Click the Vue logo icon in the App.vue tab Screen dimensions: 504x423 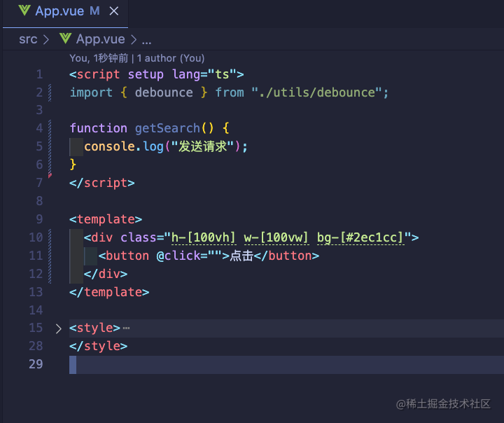[24, 11]
